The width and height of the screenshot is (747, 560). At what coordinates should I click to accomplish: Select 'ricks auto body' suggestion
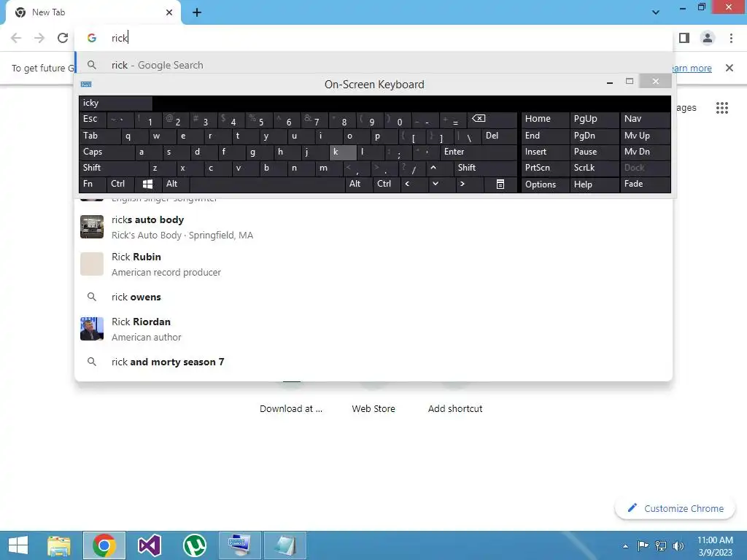point(373,227)
